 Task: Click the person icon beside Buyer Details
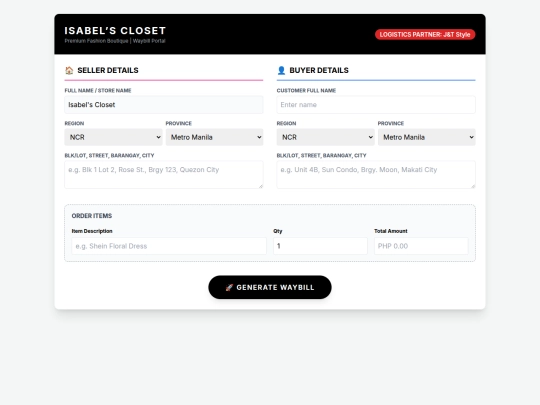click(281, 70)
